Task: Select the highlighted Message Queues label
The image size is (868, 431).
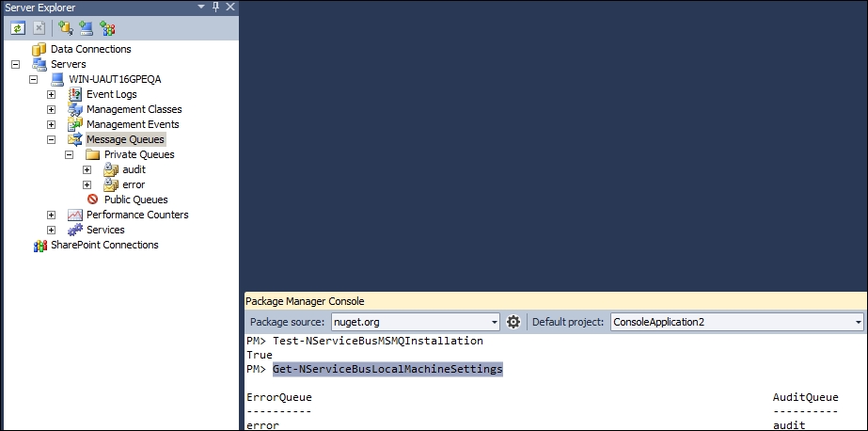Action: [126, 139]
